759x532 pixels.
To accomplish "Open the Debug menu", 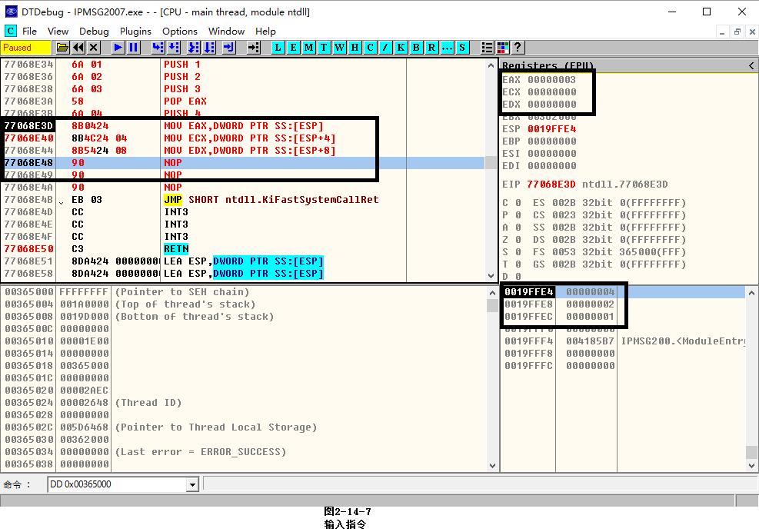I will pyautogui.click(x=94, y=31).
